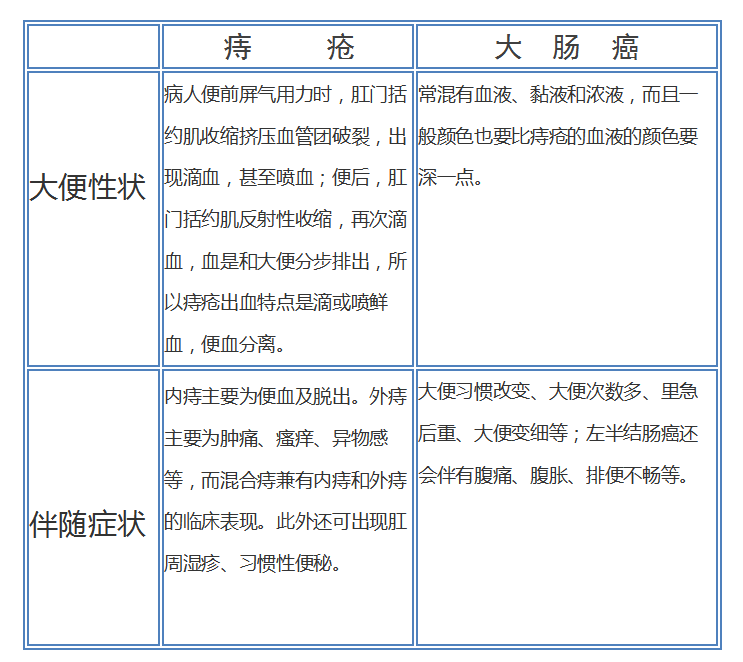The height and width of the screenshot is (662, 743).
Task: Click the line starting with 常混有血液、黏液和浓液
Action: [x=559, y=95]
